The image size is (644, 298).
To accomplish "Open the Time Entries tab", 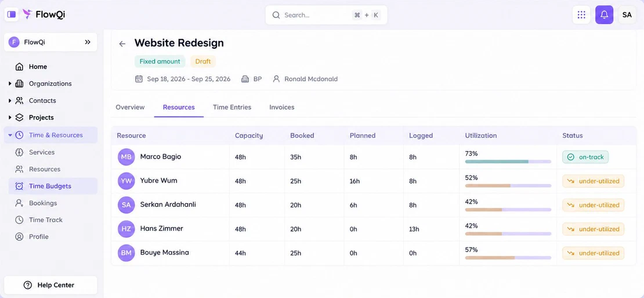I will 232,107.
